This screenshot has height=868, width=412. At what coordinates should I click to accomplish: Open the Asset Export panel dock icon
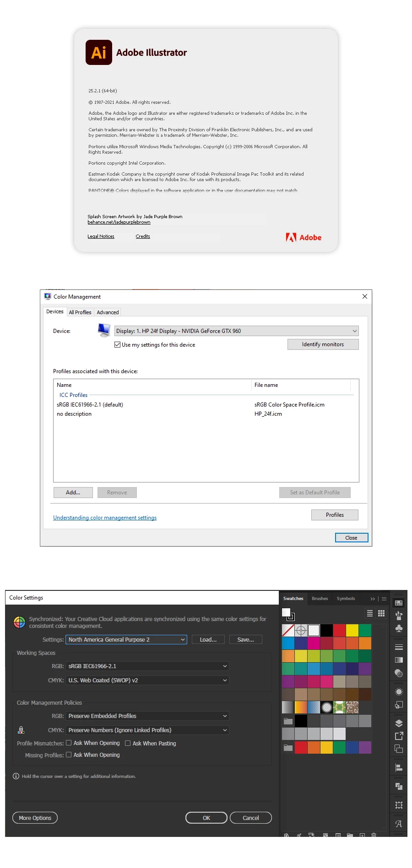point(399,736)
